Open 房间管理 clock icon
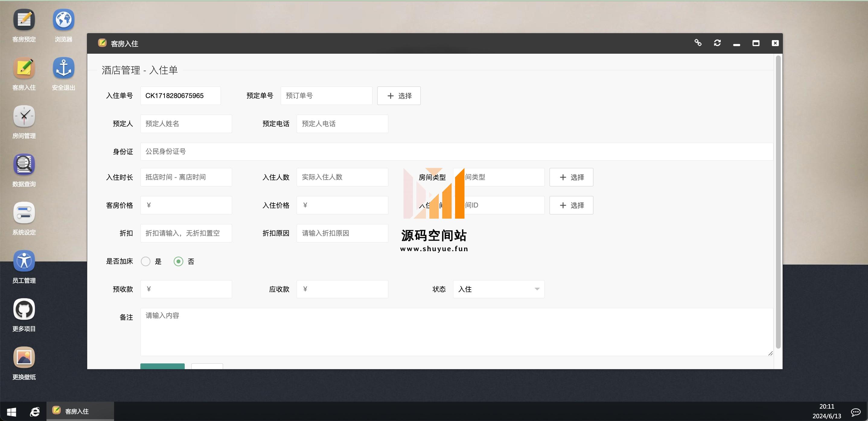 [24, 122]
